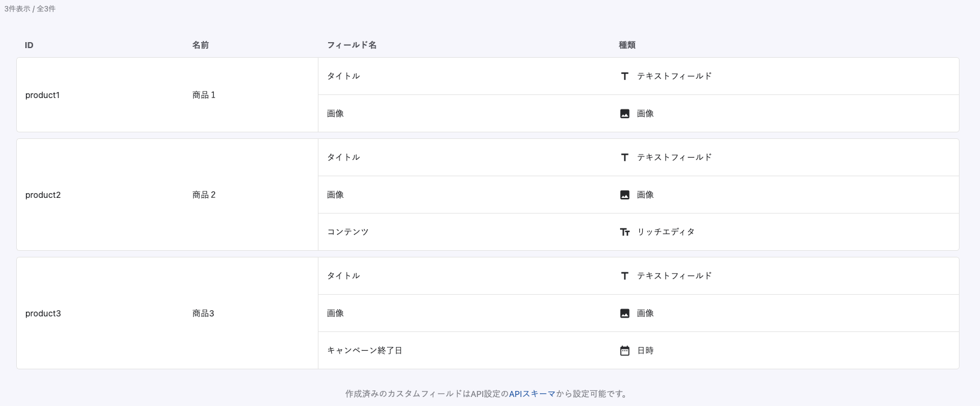
Task: Select the product3 ID cell
Action: pos(43,313)
